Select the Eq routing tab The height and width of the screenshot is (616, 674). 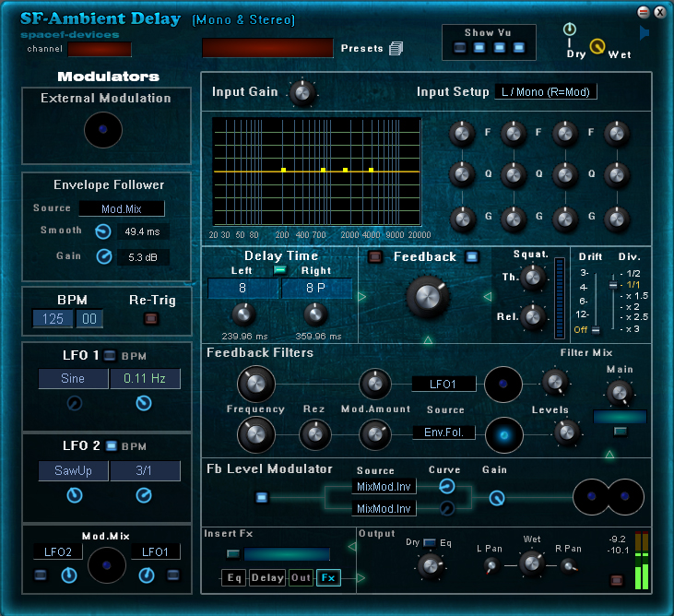234,578
